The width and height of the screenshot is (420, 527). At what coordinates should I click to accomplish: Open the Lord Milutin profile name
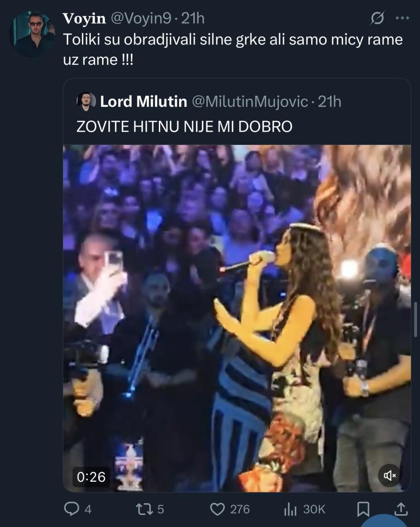point(144,102)
